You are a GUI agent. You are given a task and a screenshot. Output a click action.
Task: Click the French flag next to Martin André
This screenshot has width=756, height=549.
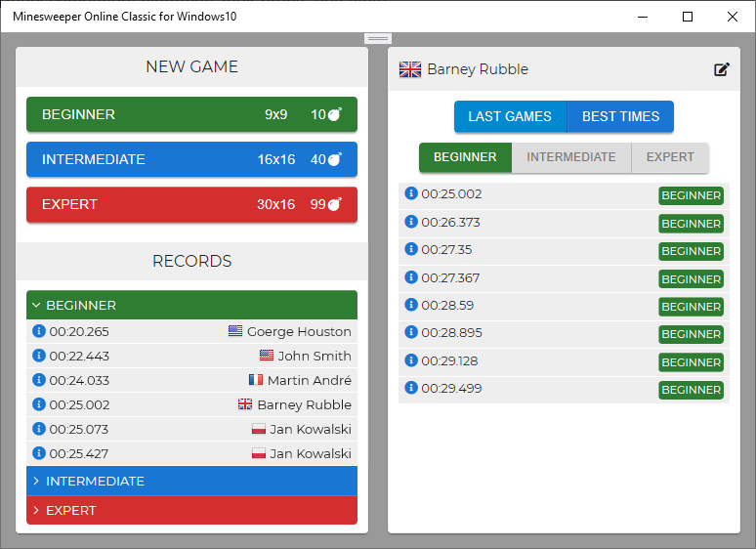pos(256,380)
